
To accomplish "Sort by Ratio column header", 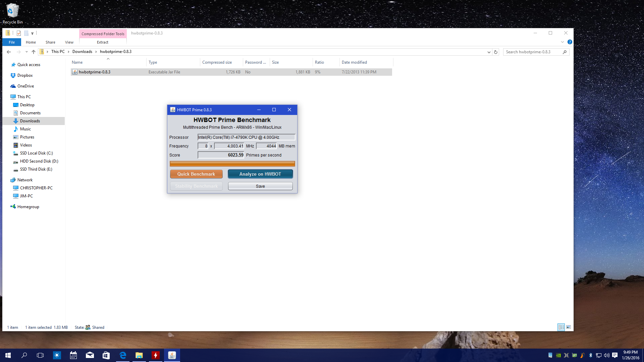I will tap(326, 62).
